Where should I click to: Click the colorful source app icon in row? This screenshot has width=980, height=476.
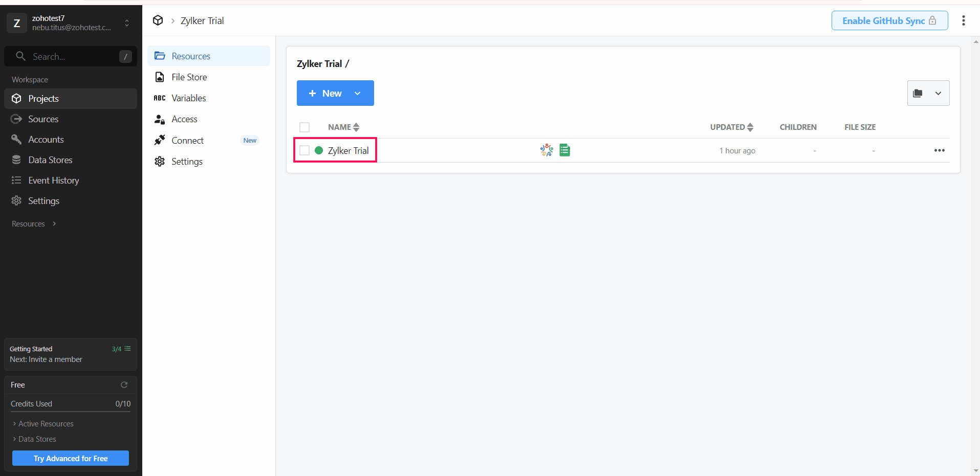[547, 150]
